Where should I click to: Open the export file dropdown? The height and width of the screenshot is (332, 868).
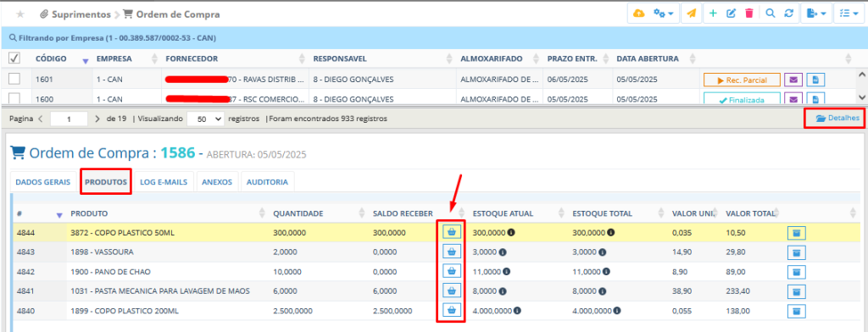pyautogui.click(x=816, y=14)
